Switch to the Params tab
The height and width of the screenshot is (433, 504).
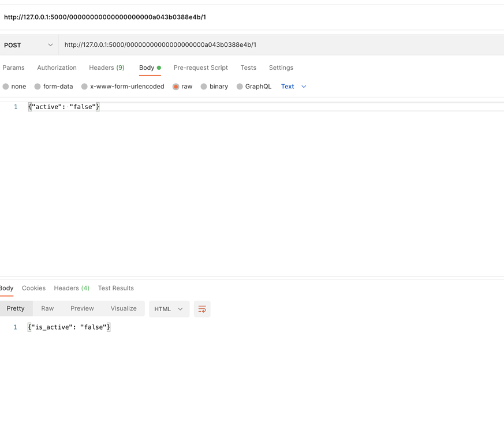coord(13,68)
